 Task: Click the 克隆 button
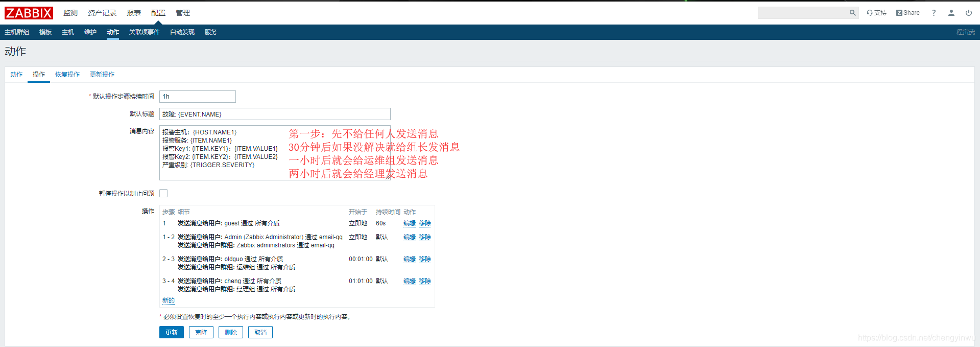201,332
